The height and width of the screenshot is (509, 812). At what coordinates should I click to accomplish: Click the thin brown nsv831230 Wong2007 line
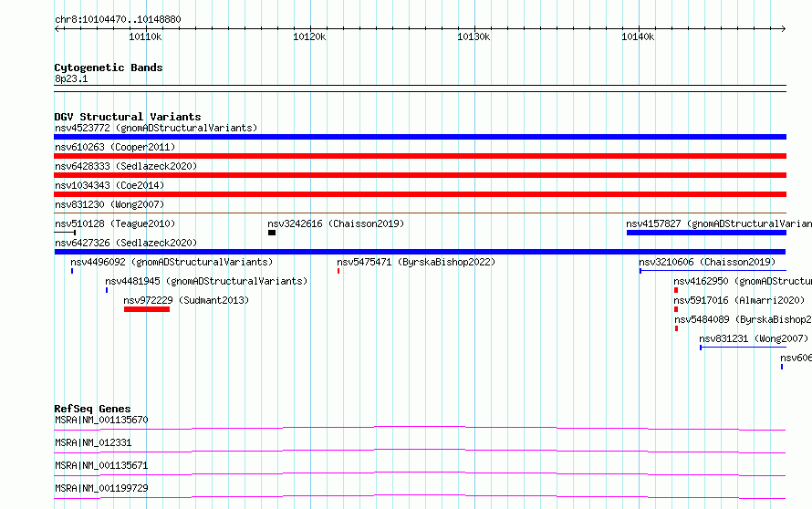[x=420, y=213]
